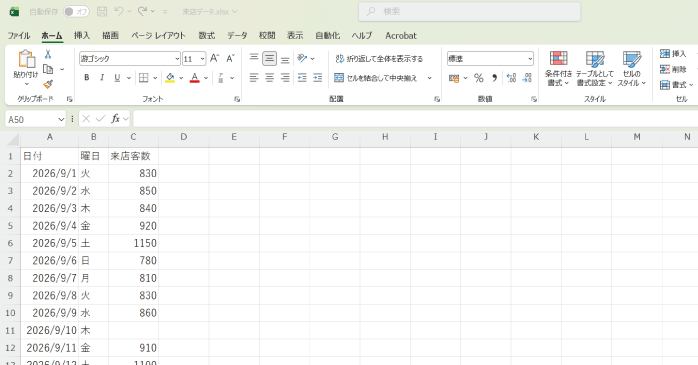Image resolution: width=698 pixels, height=365 pixels.
Task: Switch to the Acrobat tab
Action: coord(401,36)
